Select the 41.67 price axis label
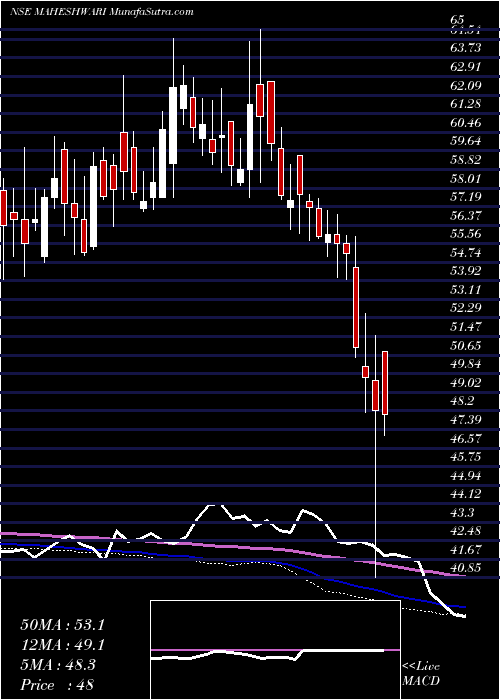The width and height of the screenshot is (500, 700). click(466, 550)
